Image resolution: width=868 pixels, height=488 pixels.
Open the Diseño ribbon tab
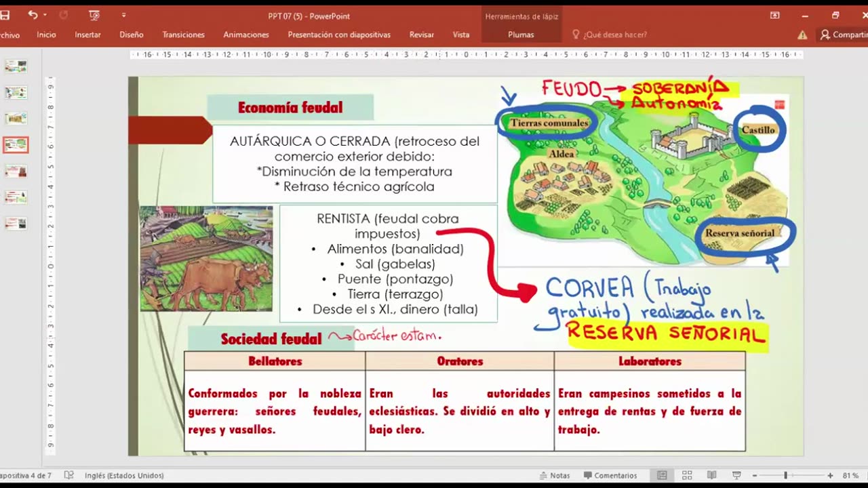[132, 35]
